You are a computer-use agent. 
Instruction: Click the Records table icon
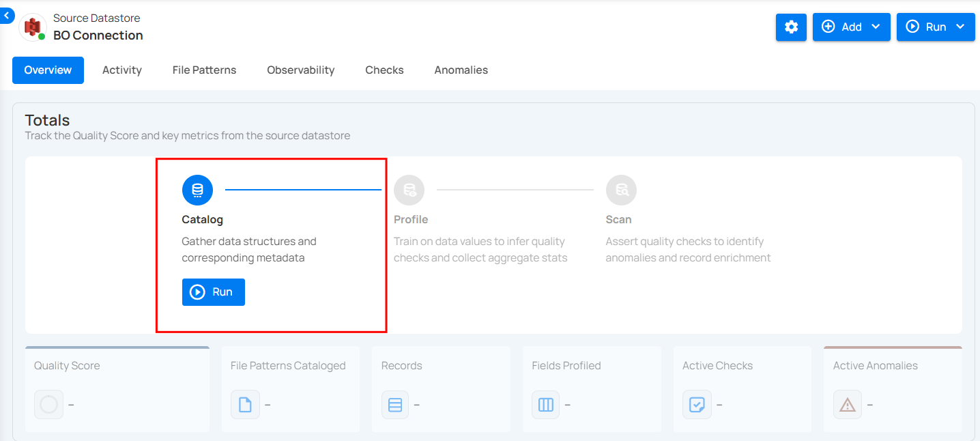(394, 405)
